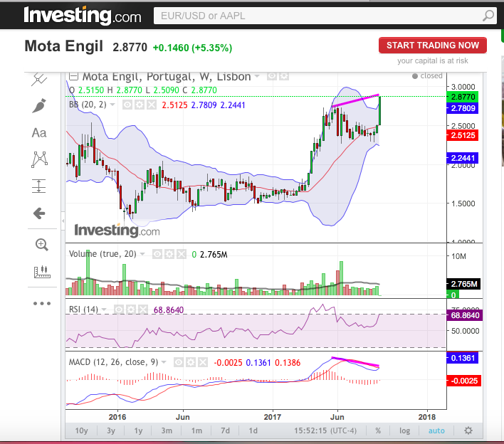
Task: Click the 2.7809 upper band price label
Action: (x=463, y=108)
